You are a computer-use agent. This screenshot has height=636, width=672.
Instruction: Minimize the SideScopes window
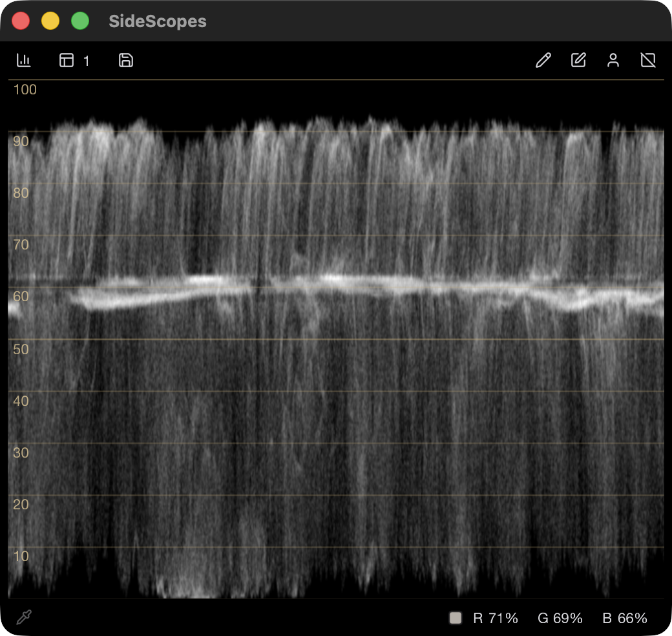50,21
